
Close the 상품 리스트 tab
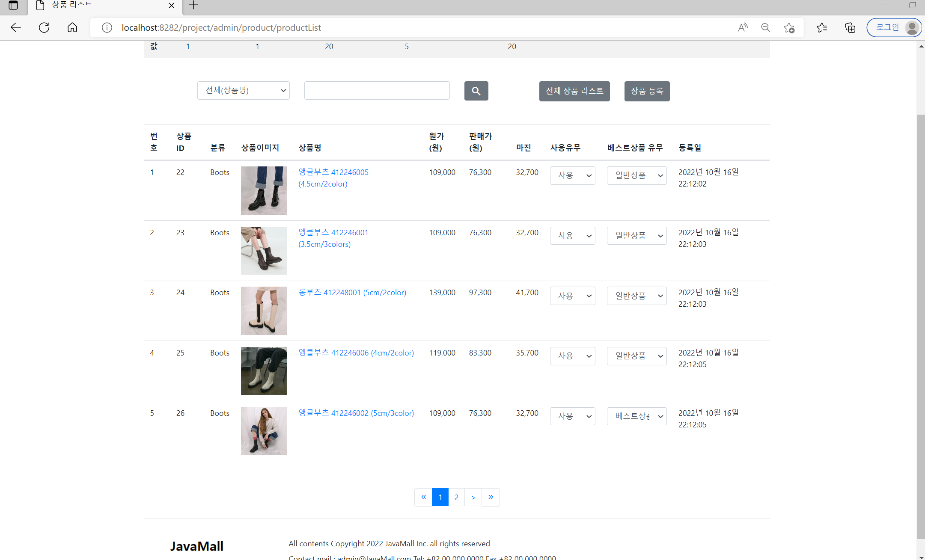[x=171, y=5]
